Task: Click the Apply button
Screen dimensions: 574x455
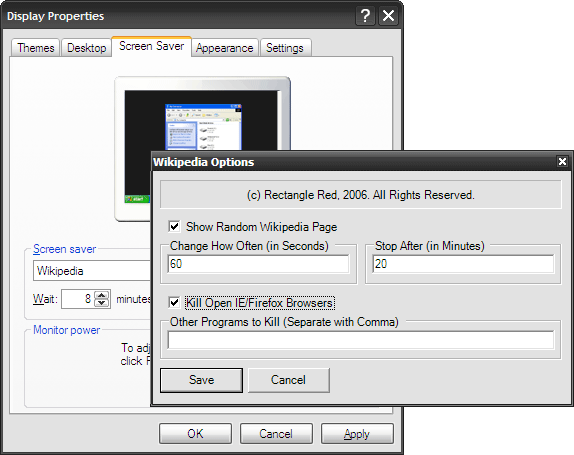Action: (x=357, y=434)
